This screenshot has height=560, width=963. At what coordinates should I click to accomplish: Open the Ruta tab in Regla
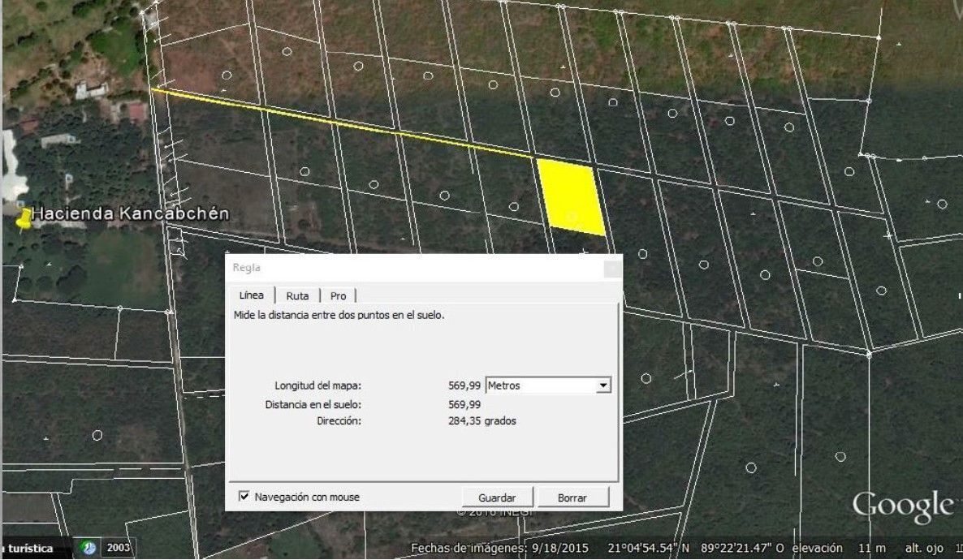(x=297, y=296)
